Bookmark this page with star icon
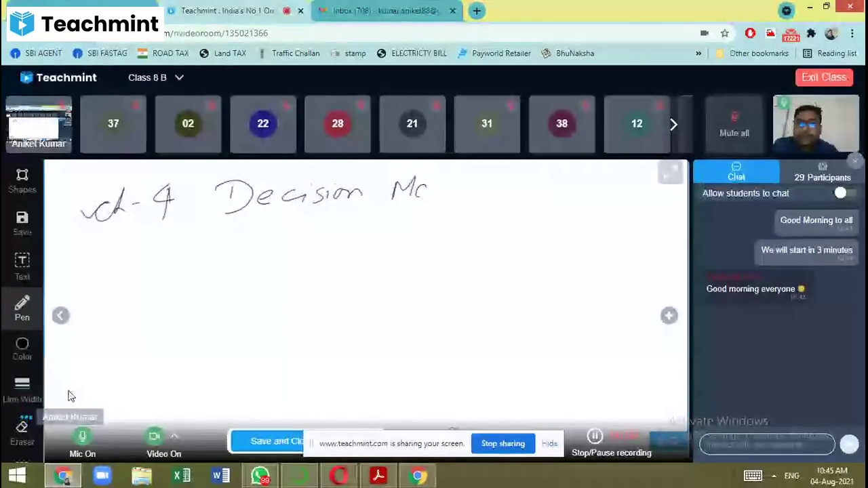Viewport: 868px width, 488px height. pos(725,33)
